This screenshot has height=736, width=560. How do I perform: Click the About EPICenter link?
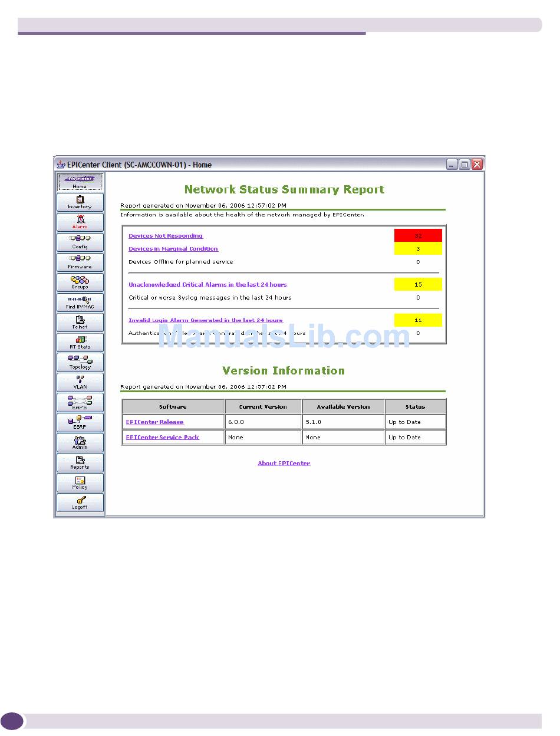pyautogui.click(x=284, y=464)
